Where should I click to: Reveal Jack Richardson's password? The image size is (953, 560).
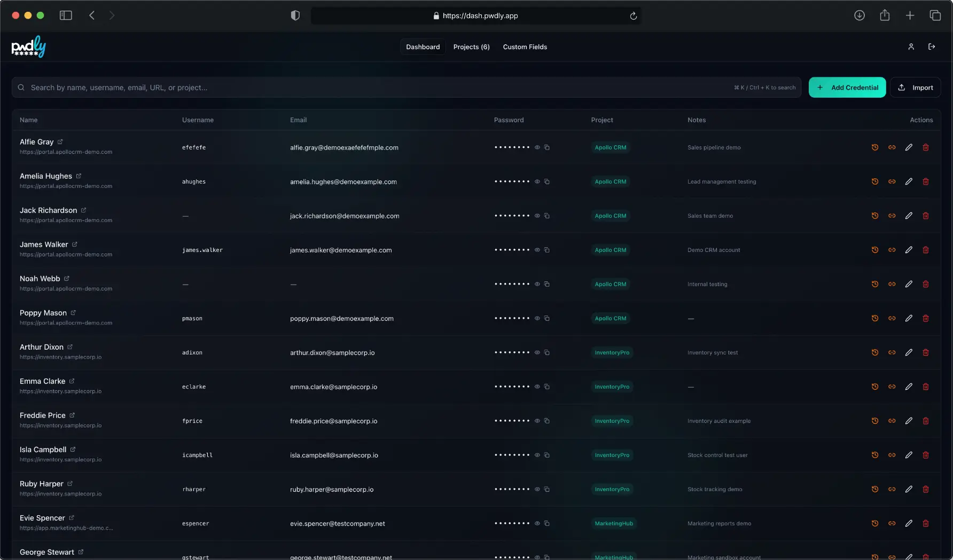pos(537,216)
